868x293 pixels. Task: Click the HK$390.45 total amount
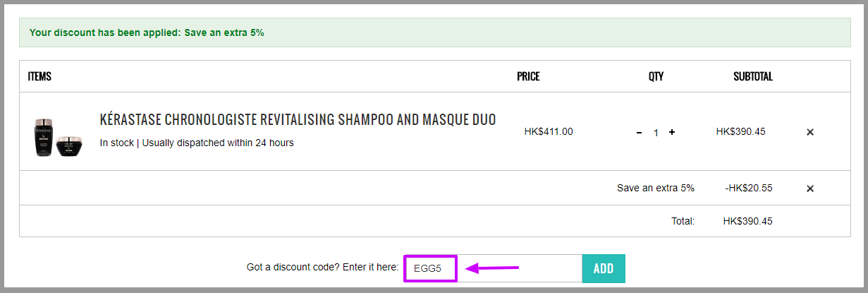(x=747, y=221)
